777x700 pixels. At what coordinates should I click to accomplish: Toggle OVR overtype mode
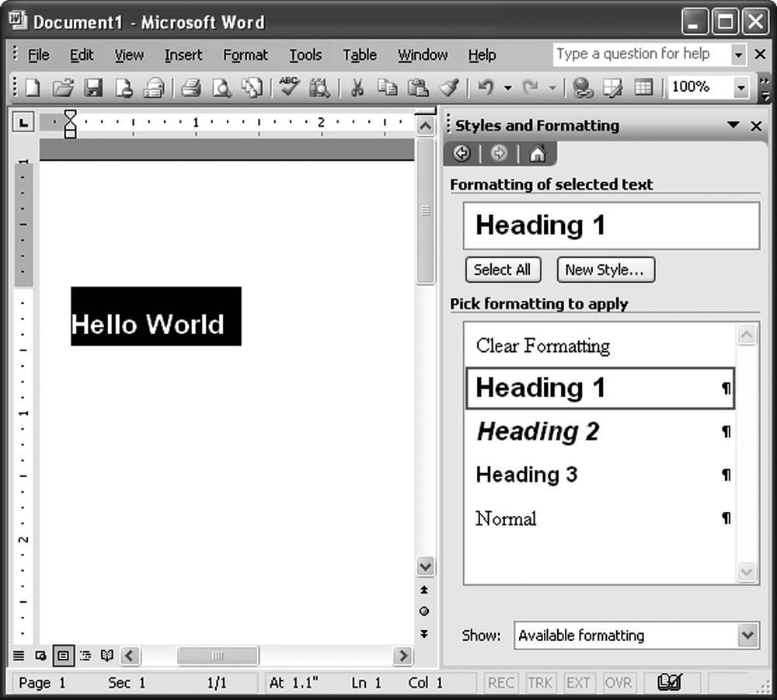point(618,683)
